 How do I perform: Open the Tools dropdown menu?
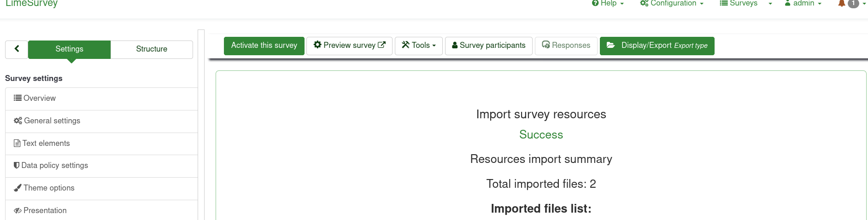tap(418, 46)
